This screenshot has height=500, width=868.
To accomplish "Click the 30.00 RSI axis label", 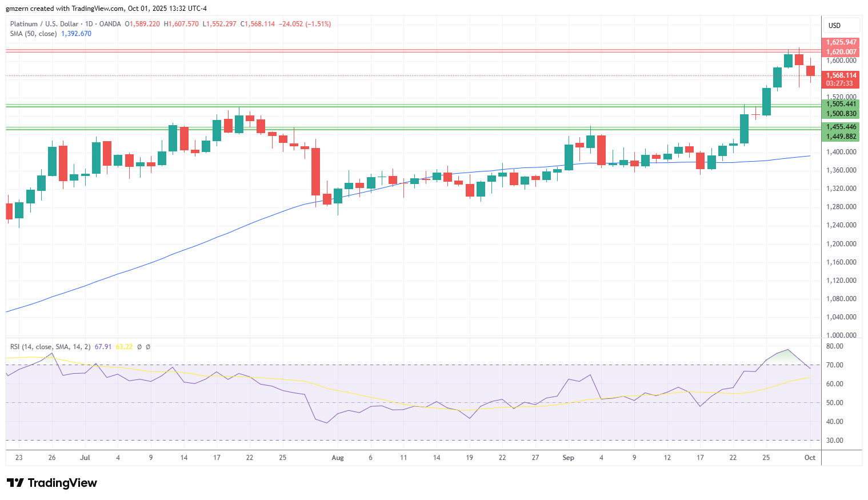I will [x=835, y=441].
